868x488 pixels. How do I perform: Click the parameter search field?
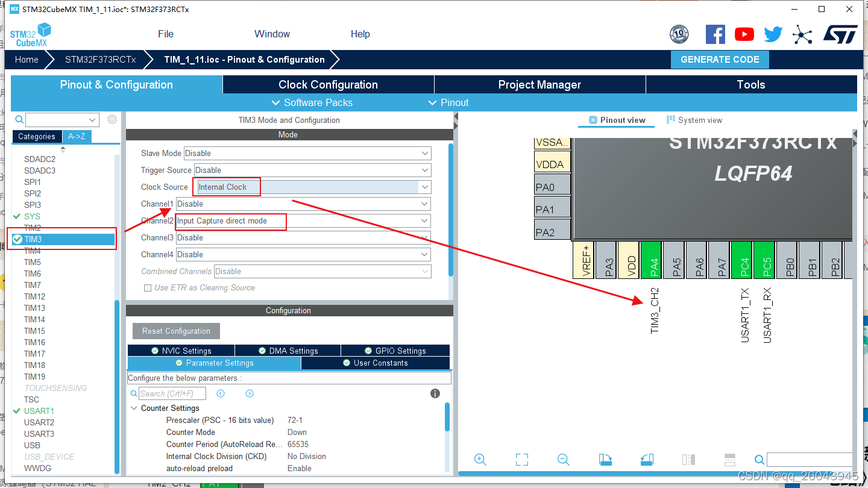172,393
